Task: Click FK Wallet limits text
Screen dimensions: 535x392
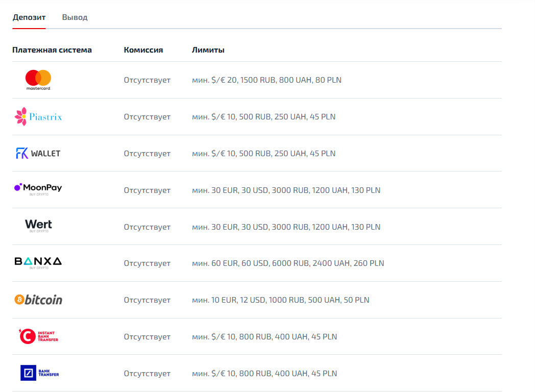Action: click(263, 154)
